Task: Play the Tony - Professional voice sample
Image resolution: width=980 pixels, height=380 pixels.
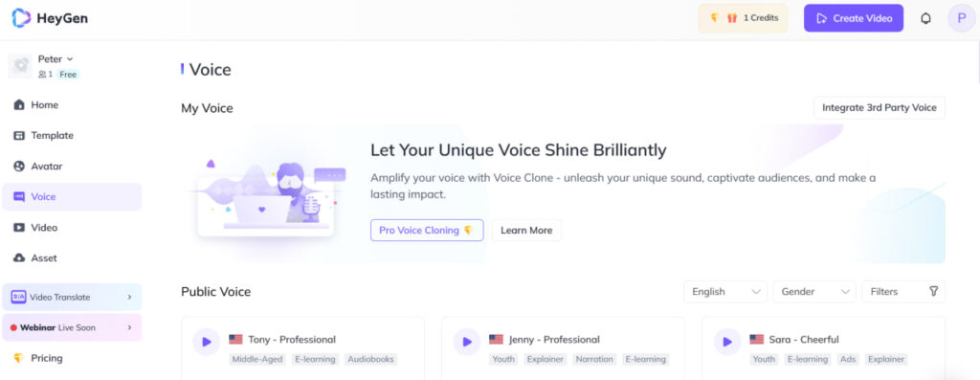Action: [207, 342]
